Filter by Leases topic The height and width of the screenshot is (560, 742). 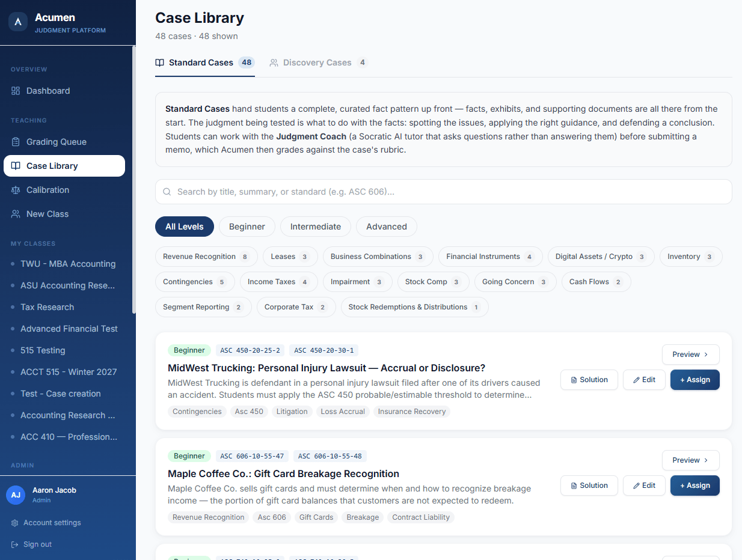290,257
